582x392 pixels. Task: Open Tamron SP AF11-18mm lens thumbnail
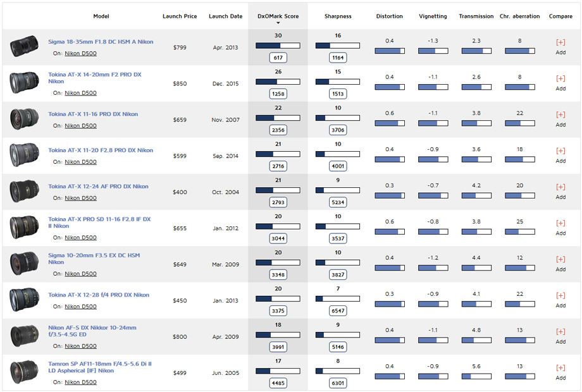pyautogui.click(x=25, y=372)
